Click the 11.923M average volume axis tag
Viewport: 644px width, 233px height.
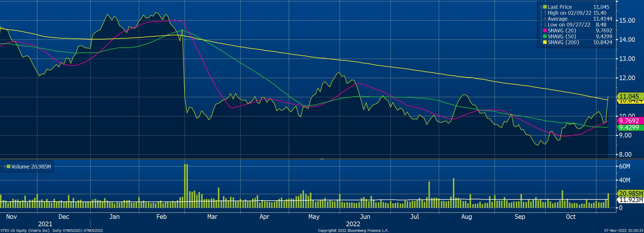(630, 200)
